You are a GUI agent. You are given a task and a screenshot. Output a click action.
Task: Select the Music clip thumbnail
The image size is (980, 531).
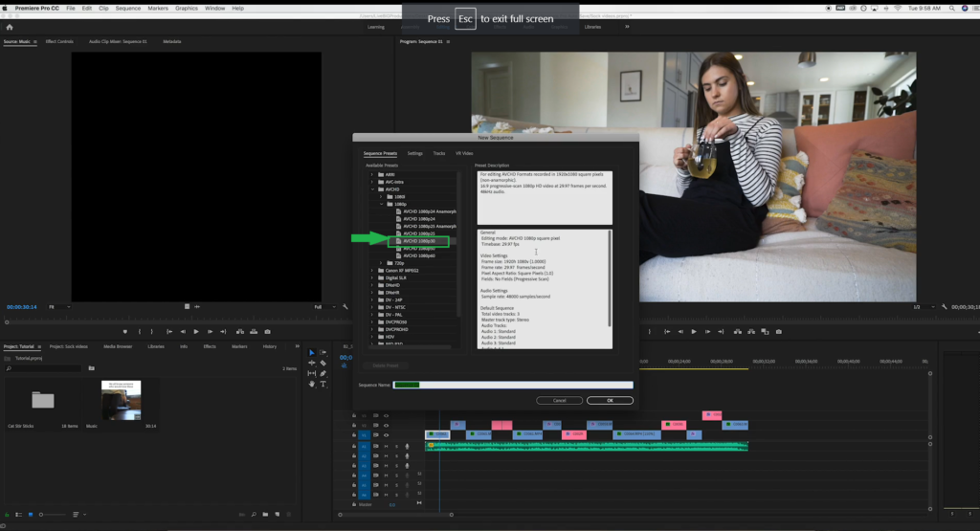[122, 401]
